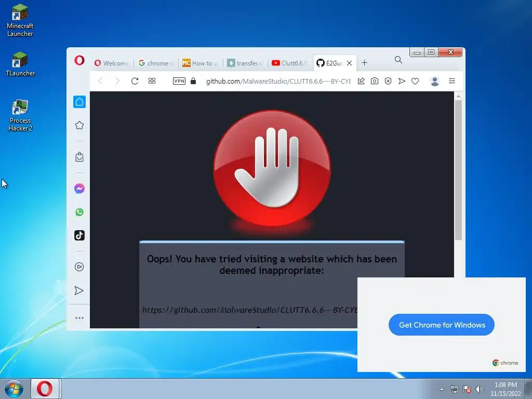The width and height of the screenshot is (532, 399).
Task: Close the E2Guardian GitHub tab
Action: click(350, 63)
